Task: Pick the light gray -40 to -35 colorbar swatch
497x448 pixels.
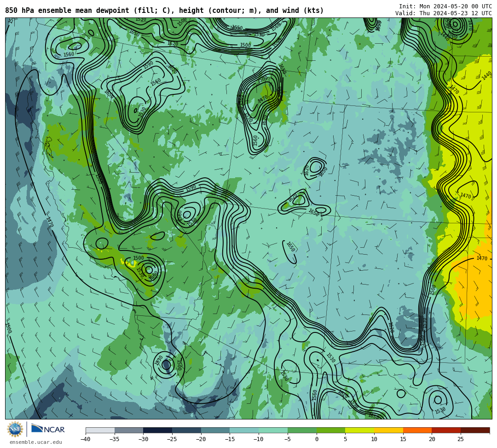Action: pyautogui.click(x=100, y=430)
